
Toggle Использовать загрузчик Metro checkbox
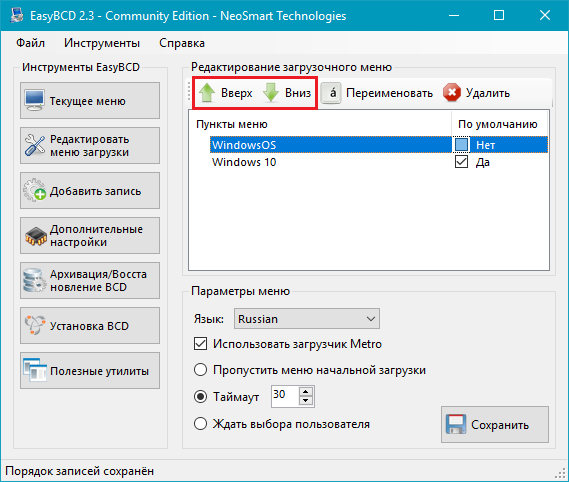201,344
